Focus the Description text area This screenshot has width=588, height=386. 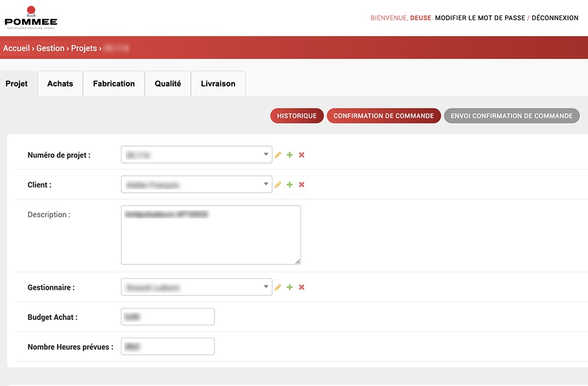point(211,235)
